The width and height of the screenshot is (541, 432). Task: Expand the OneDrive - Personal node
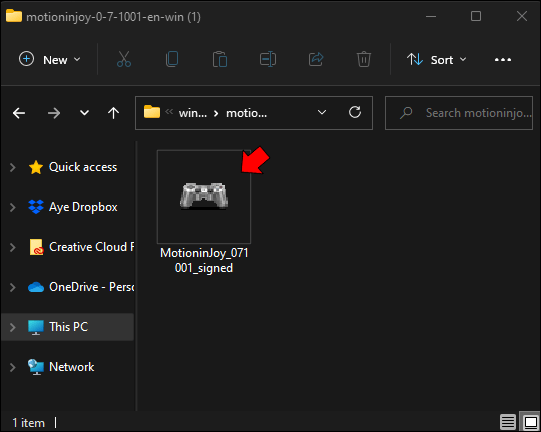coord(13,287)
